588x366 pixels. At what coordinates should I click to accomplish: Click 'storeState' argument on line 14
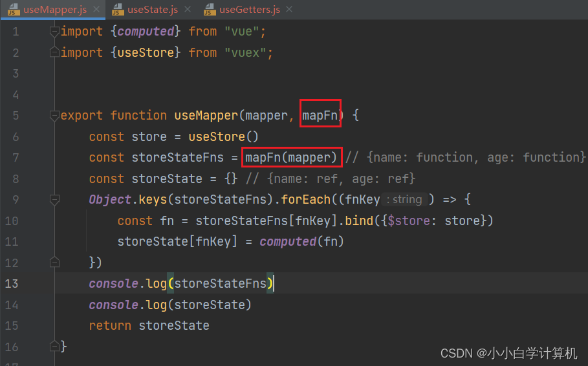click(x=210, y=305)
